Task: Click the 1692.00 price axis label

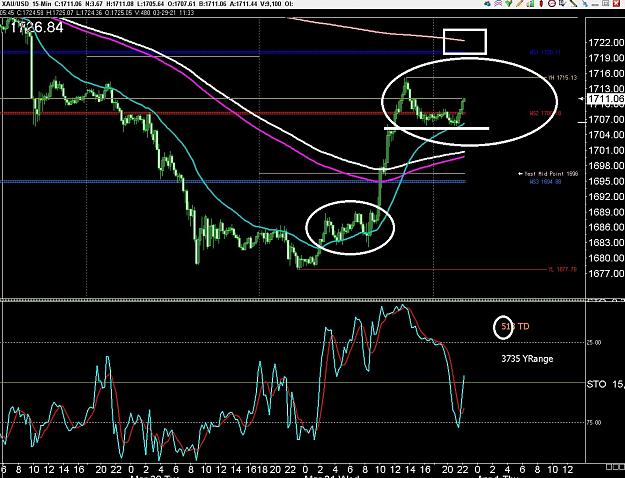Action: coord(606,197)
